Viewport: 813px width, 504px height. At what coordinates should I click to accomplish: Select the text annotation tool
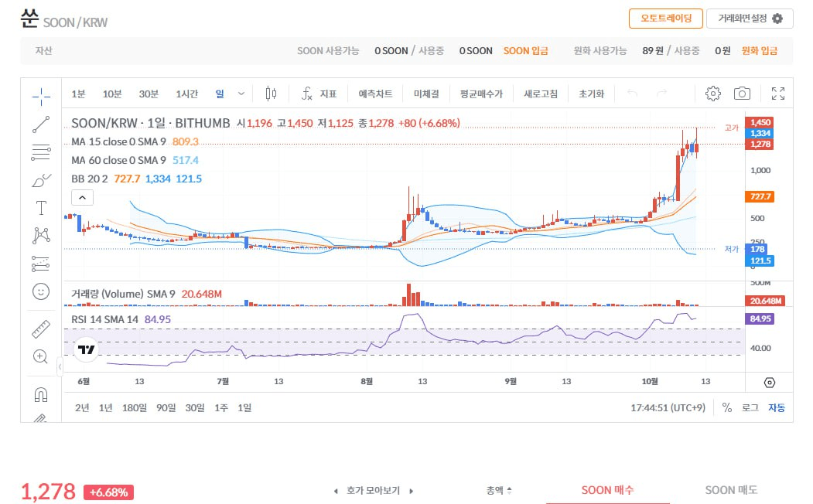pyautogui.click(x=41, y=208)
